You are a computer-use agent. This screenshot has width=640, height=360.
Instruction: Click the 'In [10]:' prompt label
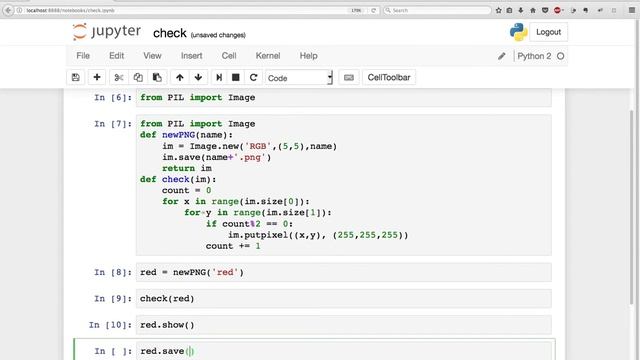pos(111,325)
